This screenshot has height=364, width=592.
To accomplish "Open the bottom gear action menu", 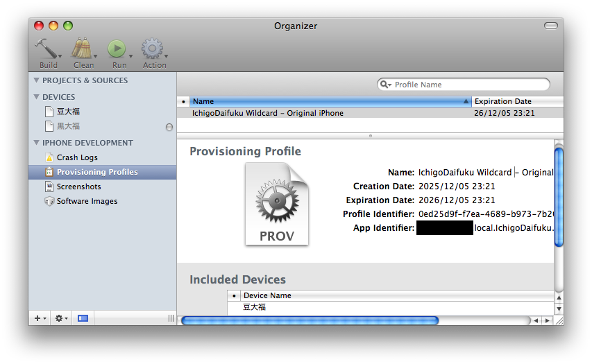I will point(61,318).
